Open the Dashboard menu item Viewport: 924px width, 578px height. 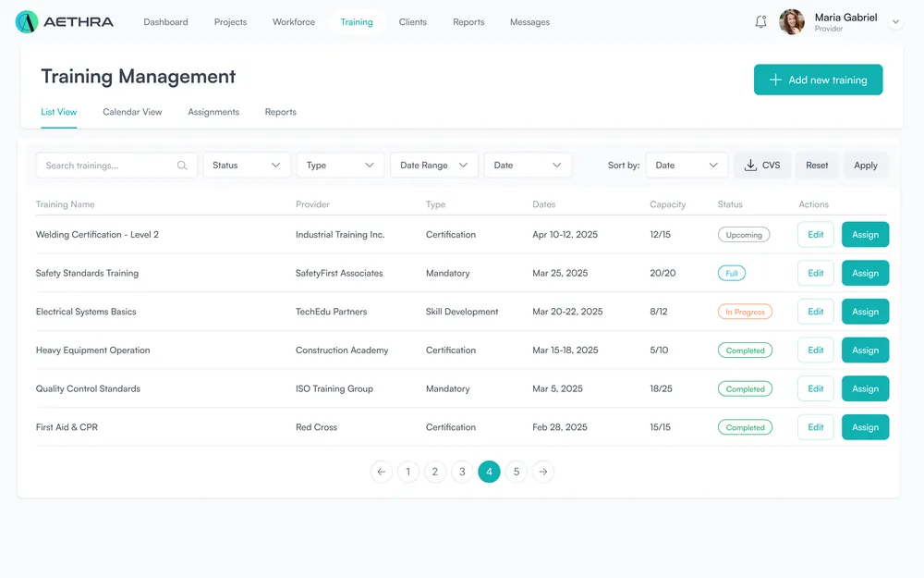point(165,22)
